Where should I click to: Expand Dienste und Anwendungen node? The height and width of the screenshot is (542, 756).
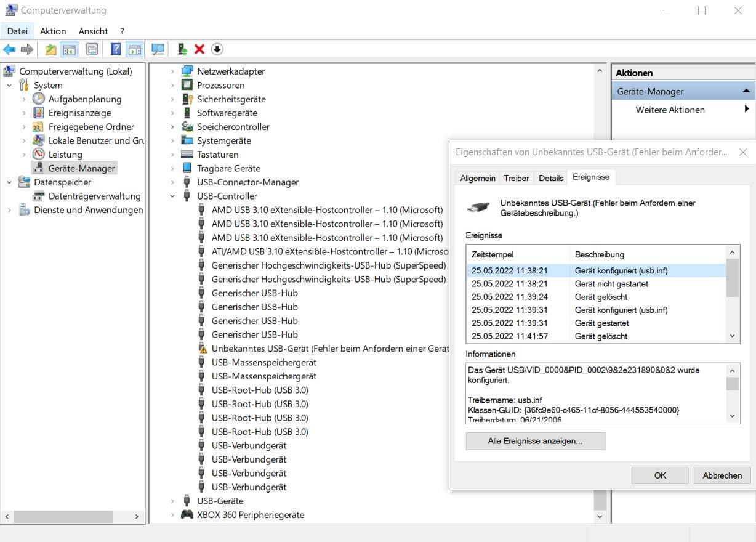pos(9,210)
